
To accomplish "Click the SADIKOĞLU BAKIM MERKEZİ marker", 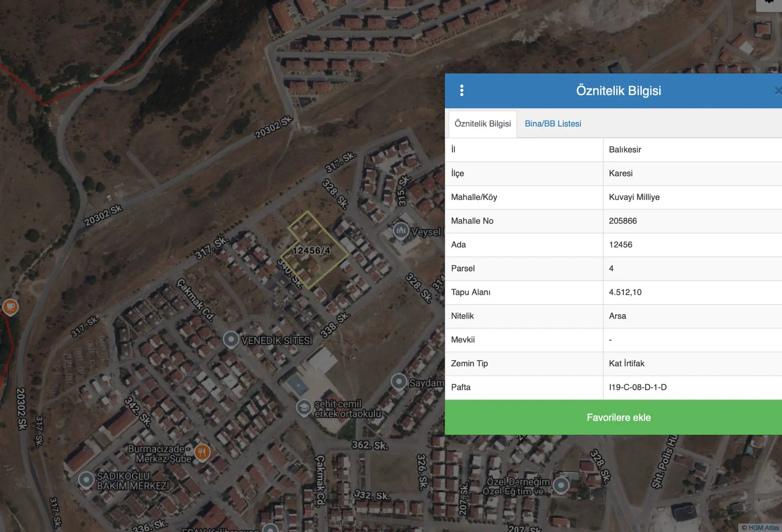I will [86, 480].
